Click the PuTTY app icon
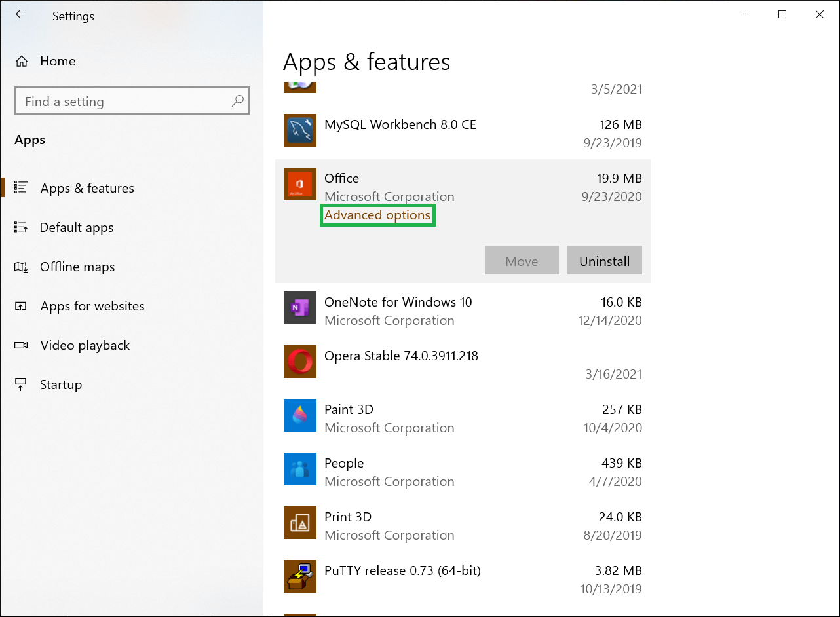This screenshot has height=617, width=840. (300, 576)
